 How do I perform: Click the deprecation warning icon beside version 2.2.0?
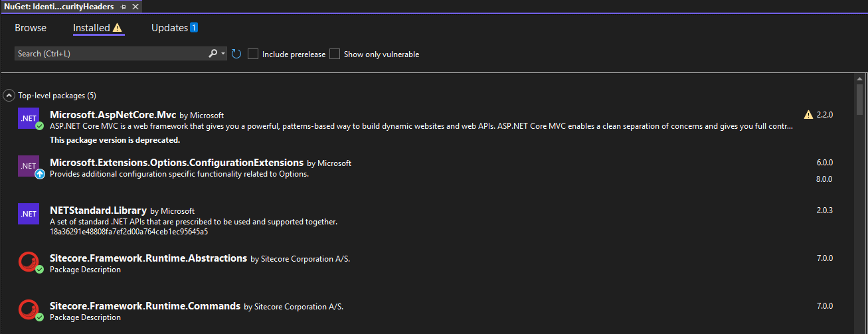(808, 114)
